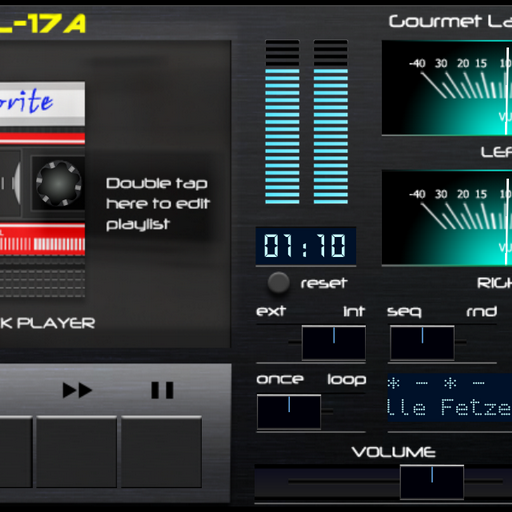Click the 01:10 time counter display
This screenshot has width=512, height=512.
[306, 246]
